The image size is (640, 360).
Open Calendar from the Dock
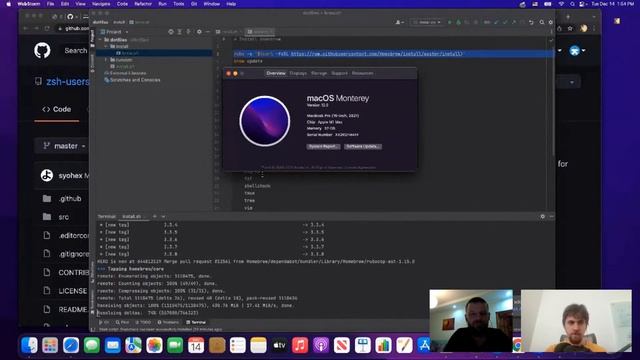(x=196, y=345)
